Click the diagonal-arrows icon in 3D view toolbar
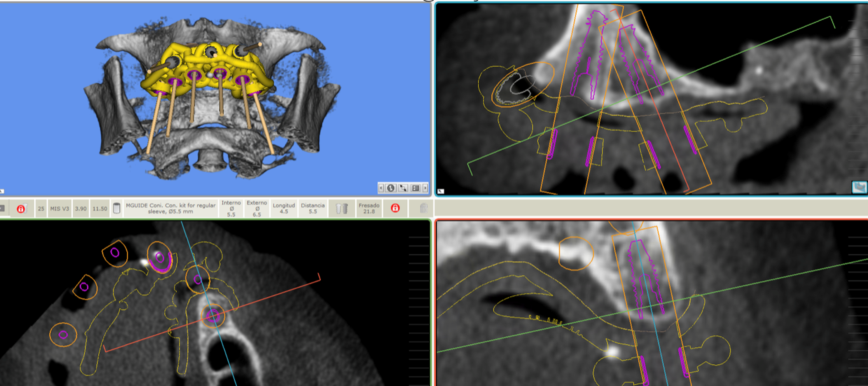Screen dimensions: 868x386 [403, 188]
